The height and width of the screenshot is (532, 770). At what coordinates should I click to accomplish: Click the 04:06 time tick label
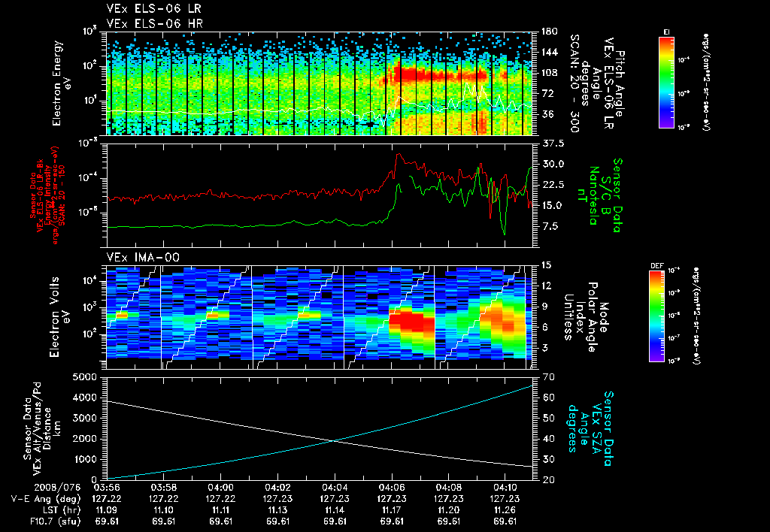pos(392,488)
